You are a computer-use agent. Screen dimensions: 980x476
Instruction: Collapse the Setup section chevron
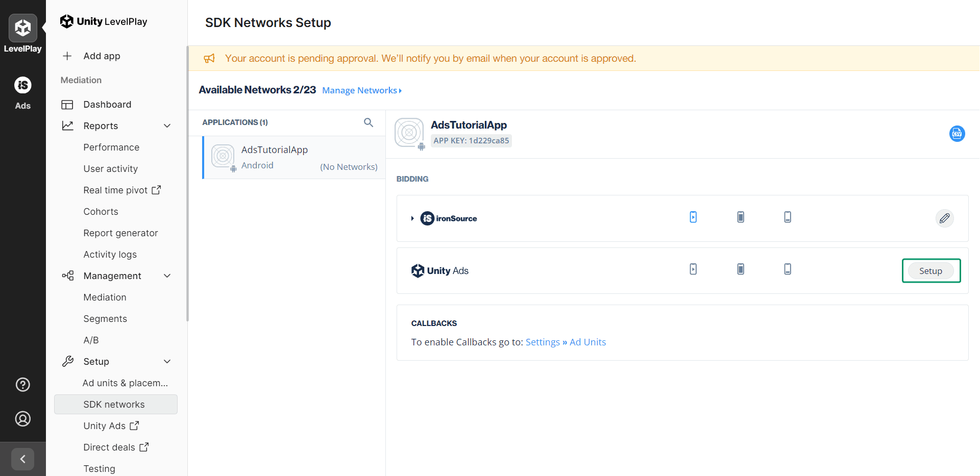click(x=167, y=362)
